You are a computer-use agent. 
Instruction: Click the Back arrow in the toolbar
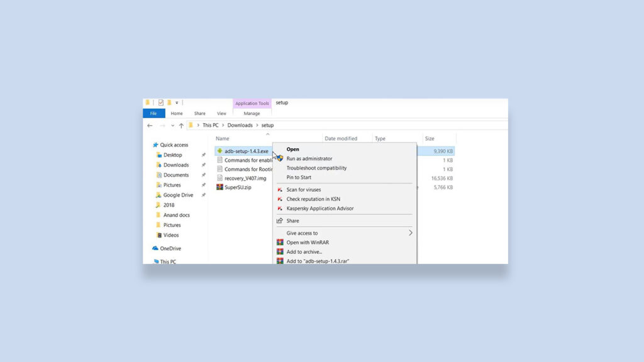tap(150, 126)
